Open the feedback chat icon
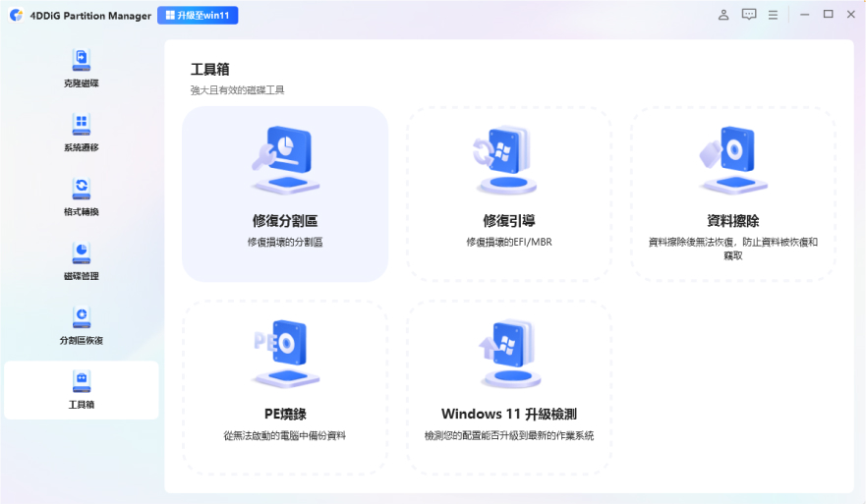The height and width of the screenshot is (504, 866). coord(749,15)
